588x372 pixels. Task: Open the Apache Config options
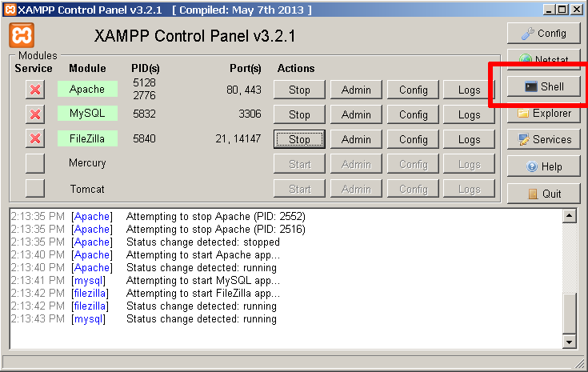413,90
